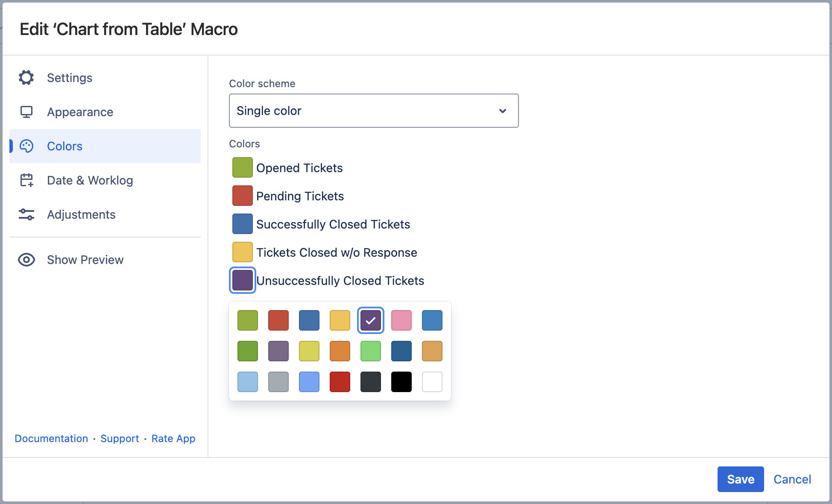
Task: Click the Date & Worklog calendar icon
Action: coord(26,180)
